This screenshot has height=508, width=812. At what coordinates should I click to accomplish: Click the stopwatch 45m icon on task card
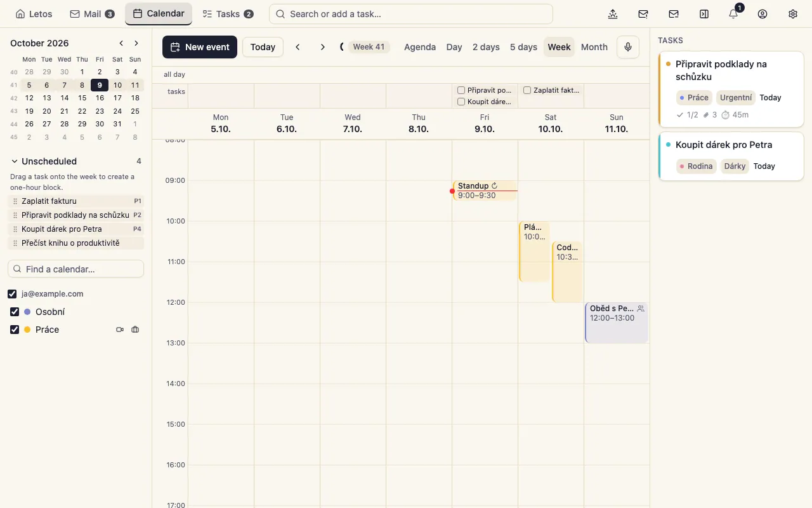726,115
